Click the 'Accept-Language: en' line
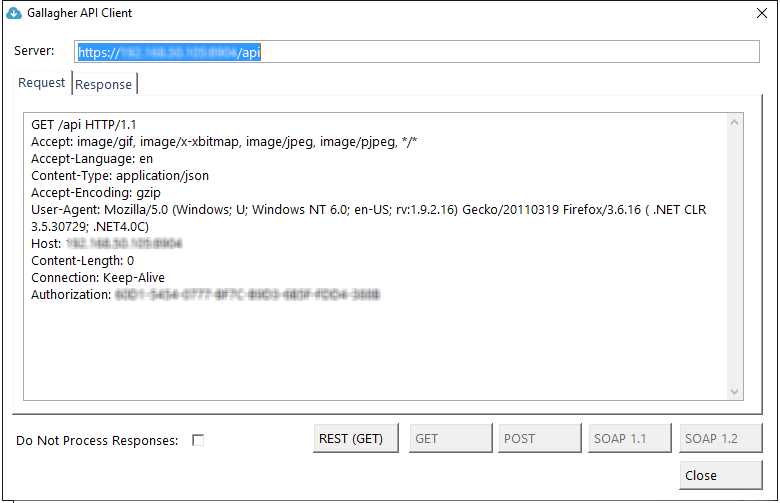Image resolution: width=780 pixels, height=503 pixels. 92,159
